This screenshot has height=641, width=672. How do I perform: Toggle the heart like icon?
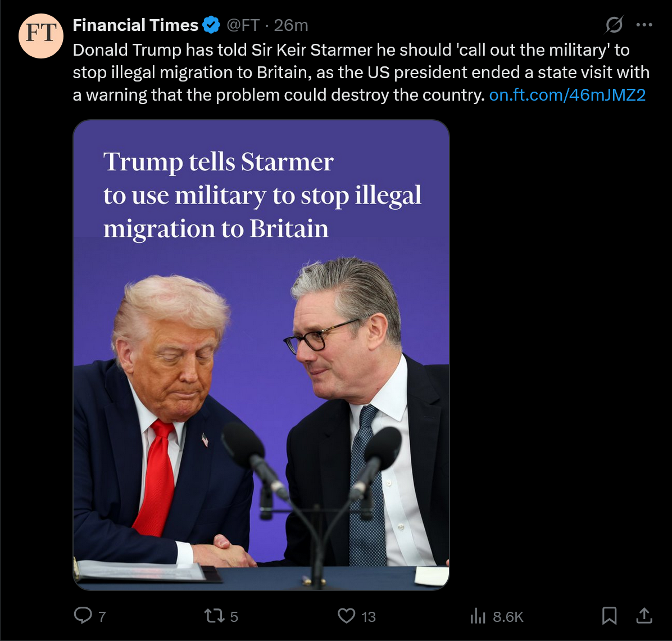pyautogui.click(x=346, y=616)
